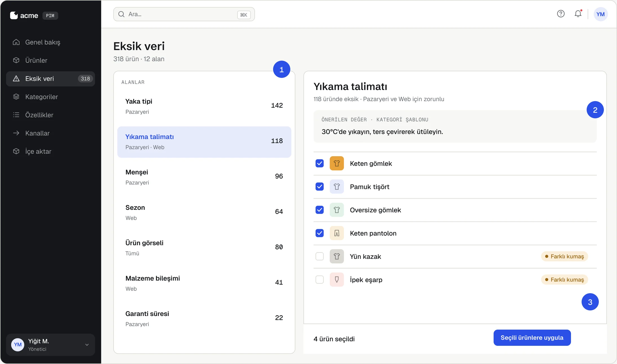
Task: Go to Ürünler page
Action: click(x=50, y=60)
